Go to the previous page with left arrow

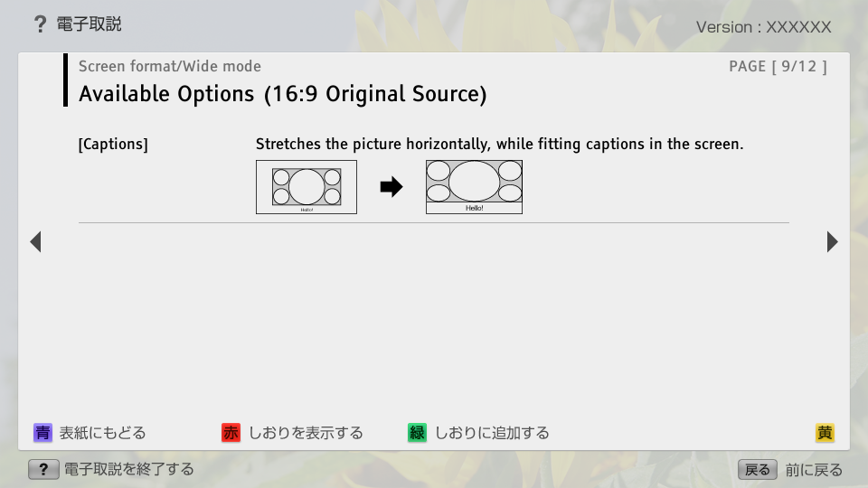pyautogui.click(x=35, y=241)
